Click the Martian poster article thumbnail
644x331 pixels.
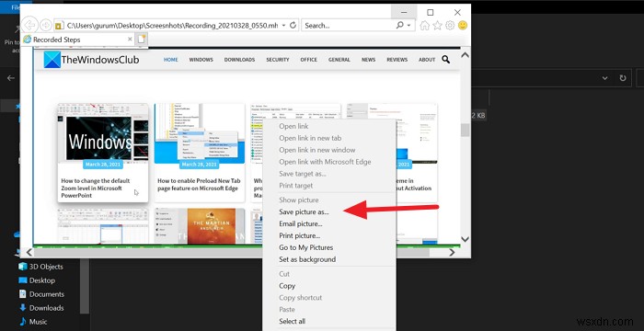(x=200, y=225)
